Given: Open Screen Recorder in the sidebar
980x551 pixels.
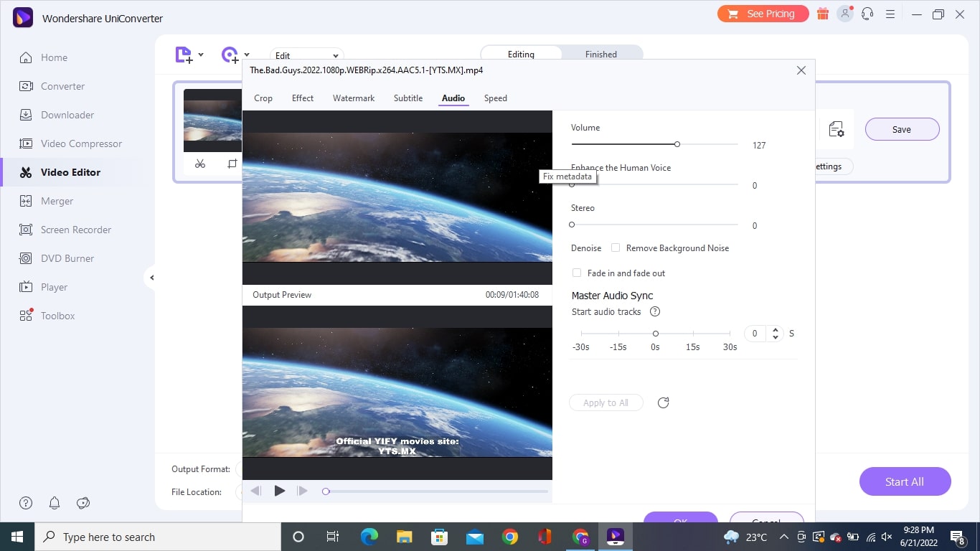Looking at the screenshot, I should [x=77, y=230].
